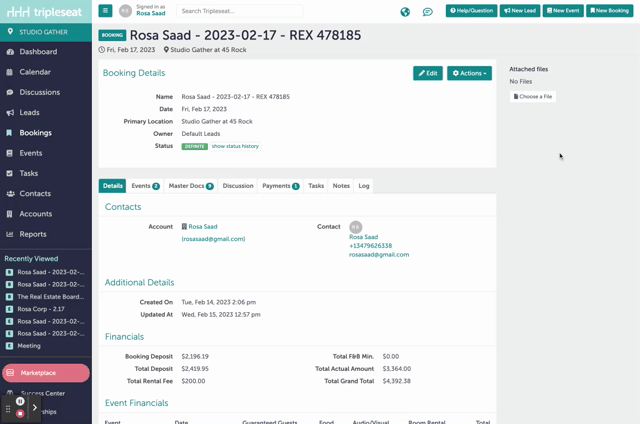Viewport: 640px width, 424px height.
Task: Open Reports in the sidebar
Action: tap(32, 234)
